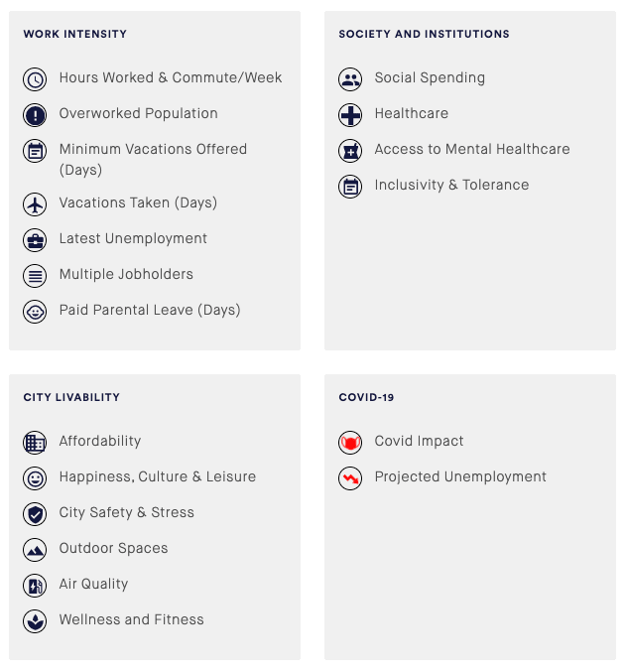Screen dimensions: 626x672
Task: Click the briefcase icon for Latest Unemployment
Action: point(35,240)
